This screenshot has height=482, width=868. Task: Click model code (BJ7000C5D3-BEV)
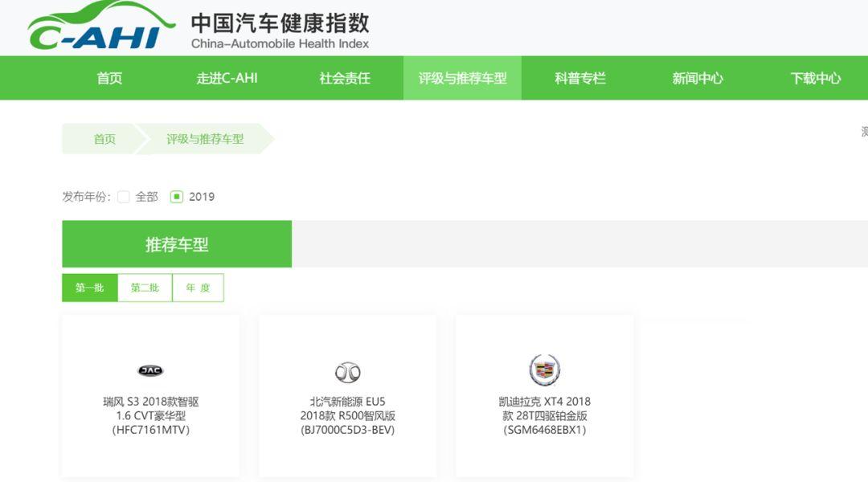[348, 430]
